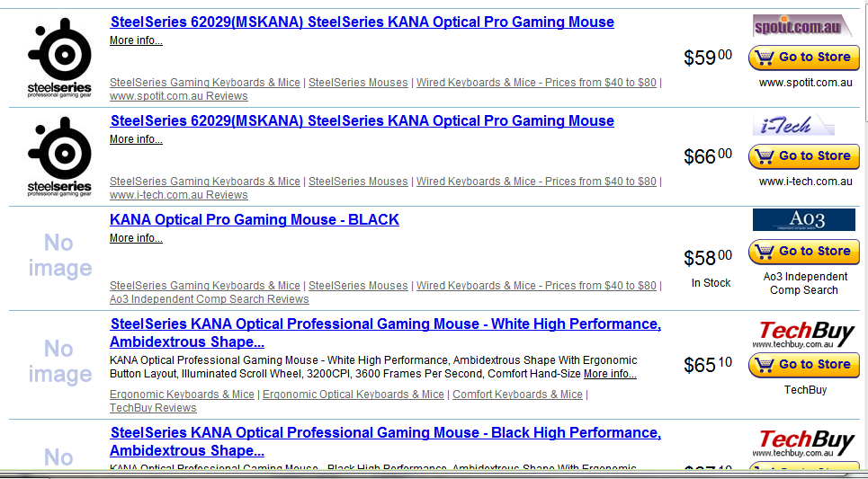This screenshot has height=479, width=868.
Task: Open SteelSeries Gaming Keyboards & Mice in the i-tech listing
Action: pyautogui.click(x=205, y=182)
